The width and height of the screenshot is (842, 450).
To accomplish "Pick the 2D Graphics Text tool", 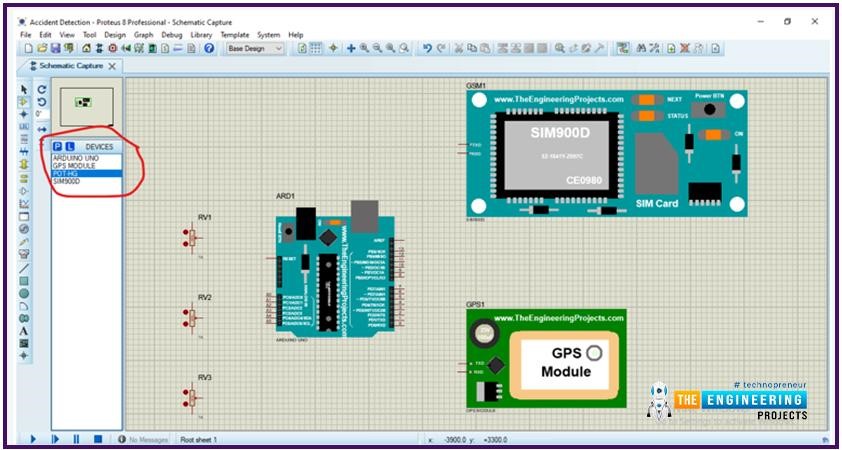I will [24, 331].
